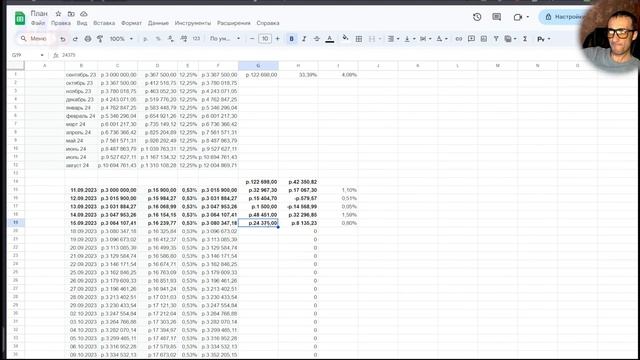Open the Данные menu
Screen dimensions: 640x360
[158, 23]
